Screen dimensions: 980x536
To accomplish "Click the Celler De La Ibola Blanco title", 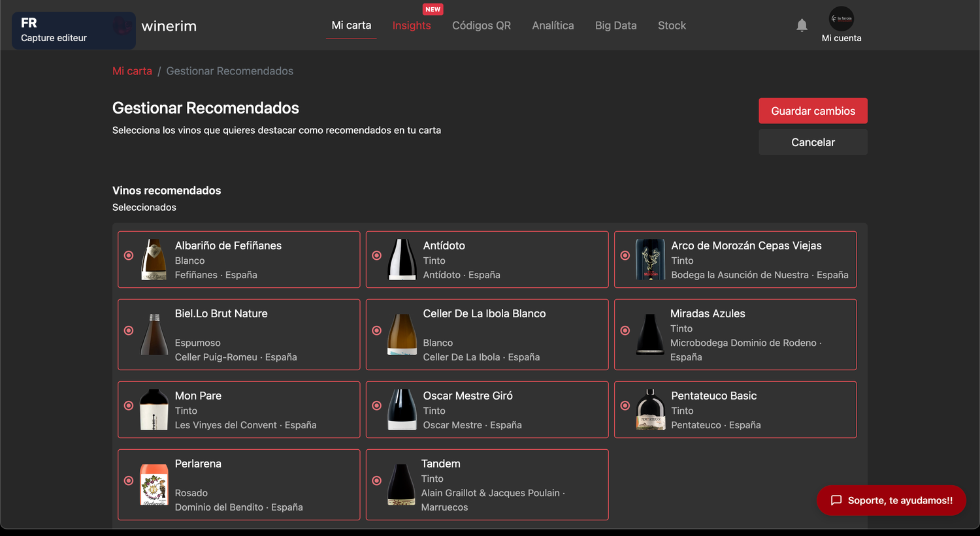I will pyautogui.click(x=484, y=313).
